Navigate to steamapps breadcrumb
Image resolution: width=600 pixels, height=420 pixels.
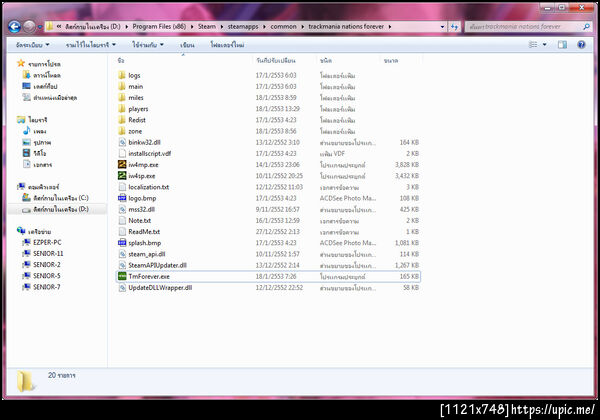243,26
